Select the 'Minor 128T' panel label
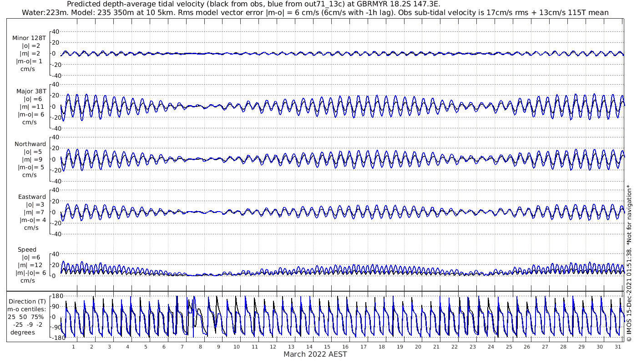This screenshot has height=364, width=637. (29, 38)
